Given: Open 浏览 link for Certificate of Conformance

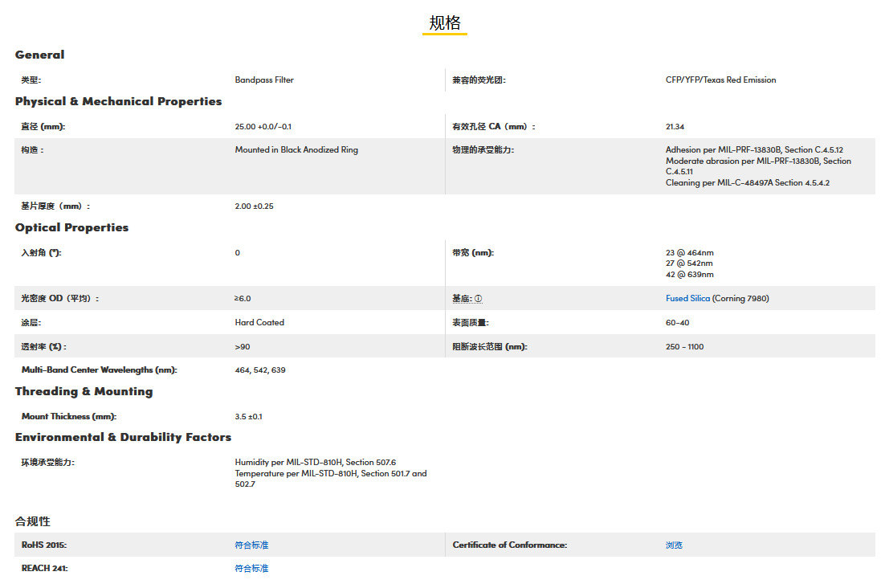Looking at the screenshot, I should click(x=674, y=545).
